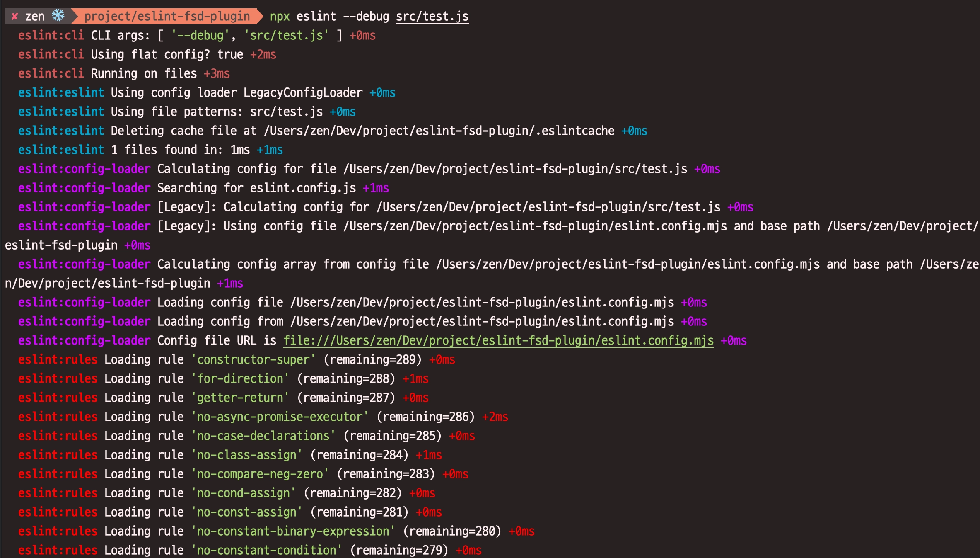The height and width of the screenshot is (558, 980).
Task: Click 'eslint:rules' namespace on constructor-super line
Action: coord(58,360)
